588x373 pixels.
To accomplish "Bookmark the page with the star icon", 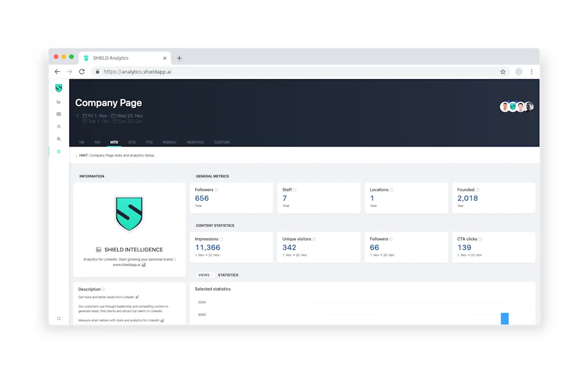I will click(502, 72).
